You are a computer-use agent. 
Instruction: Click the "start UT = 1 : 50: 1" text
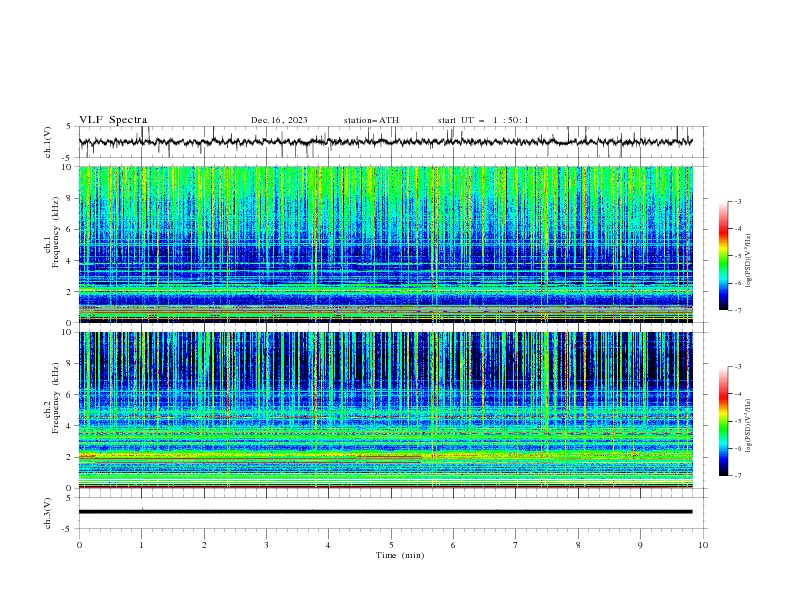[x=483, y=120]
